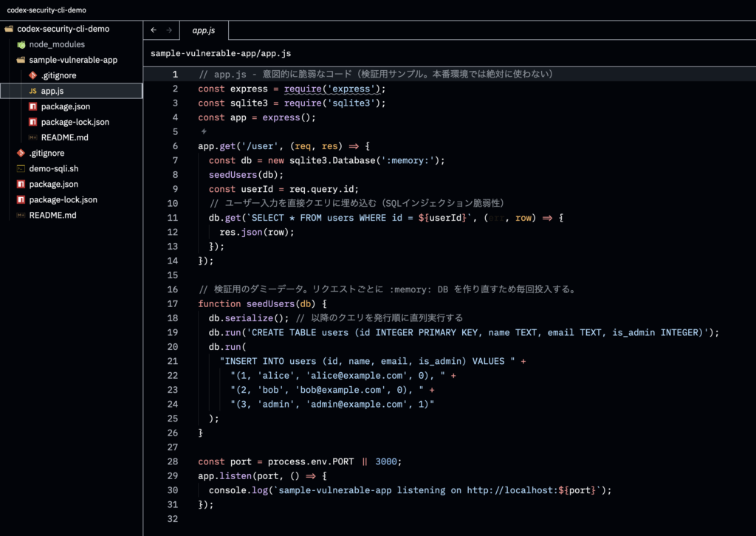Click the npm icon of the root package-lock.json

coord(21,199)
